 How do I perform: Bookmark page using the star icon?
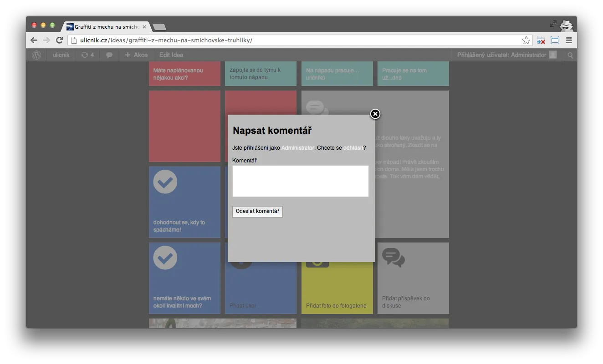click(x=526, y=40)
